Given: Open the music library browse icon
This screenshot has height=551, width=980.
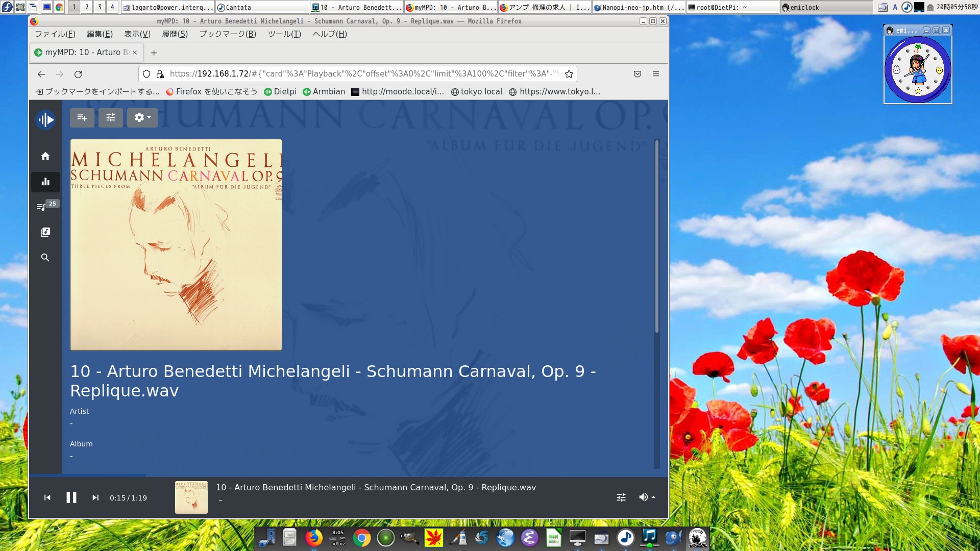Looking at the screenshot, I should pos(45,232).
